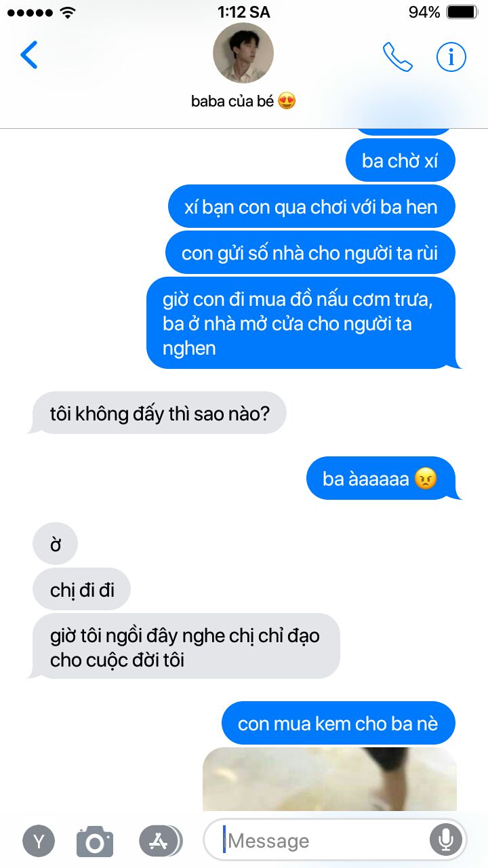The height and width of the screenshot is (868, 488).
Task: Tap message con gửi số nhà cho người ta rùi
Action: (310, 253)
